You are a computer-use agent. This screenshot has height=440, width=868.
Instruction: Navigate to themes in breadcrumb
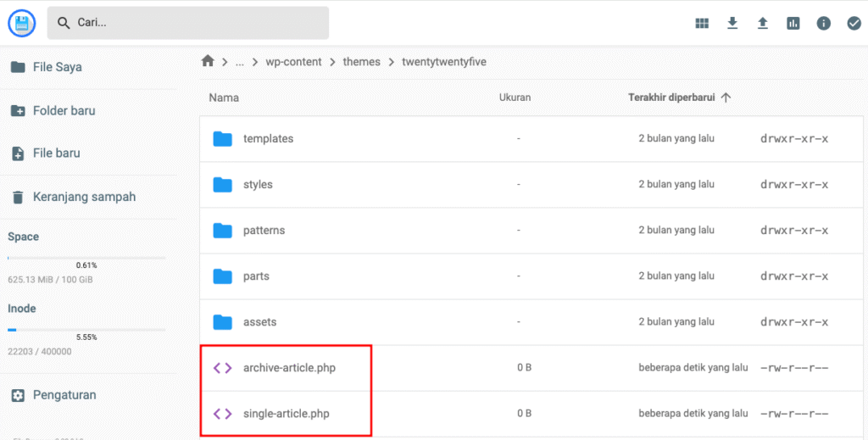[361, 62]
